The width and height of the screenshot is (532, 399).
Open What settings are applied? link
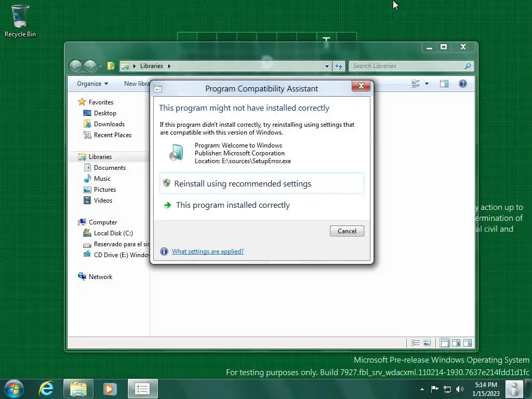click(208, 251)
